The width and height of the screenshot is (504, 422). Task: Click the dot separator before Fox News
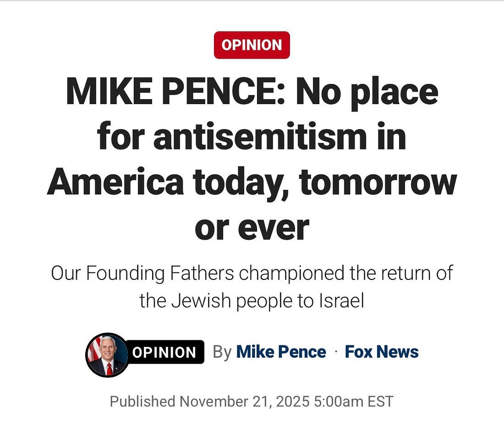(336, 352)
